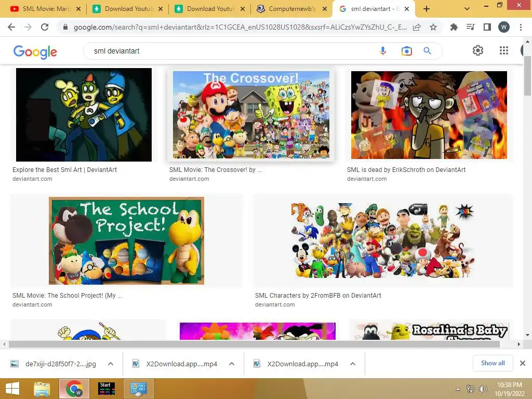Viewport: 532px width, 399px height.
Task: Click the scroll right arrow
Action: coord(518,344)
